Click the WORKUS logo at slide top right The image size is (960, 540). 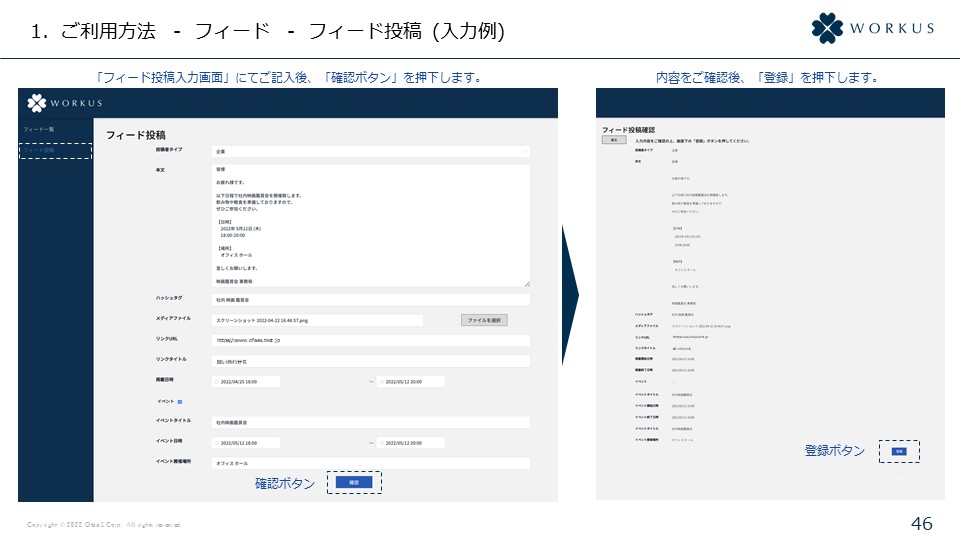pos(873,28)
